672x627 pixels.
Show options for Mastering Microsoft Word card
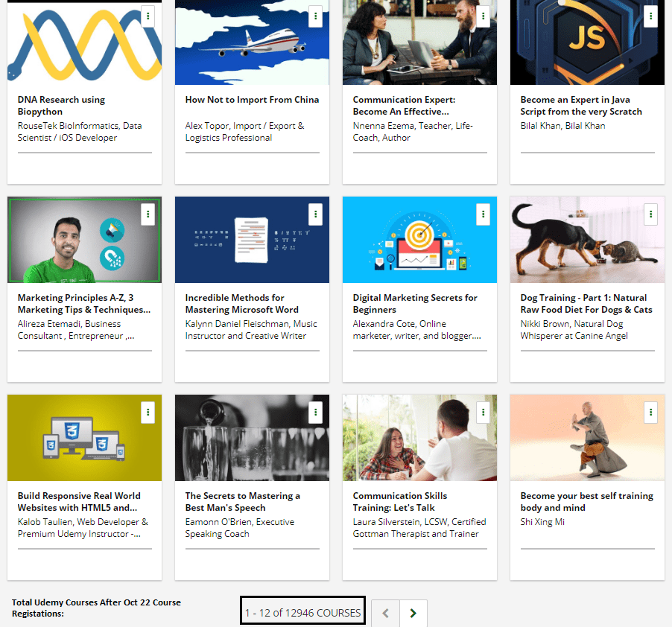pos(316,214)
